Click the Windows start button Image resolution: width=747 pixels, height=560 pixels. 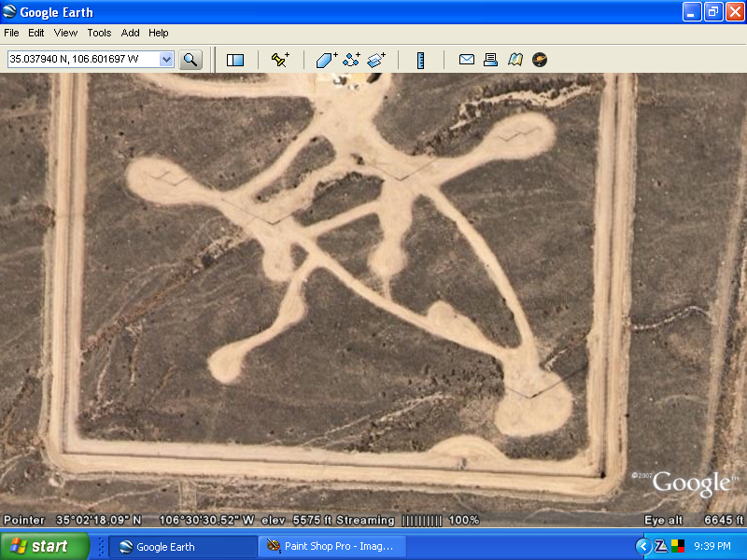click(x=45, y=546)
